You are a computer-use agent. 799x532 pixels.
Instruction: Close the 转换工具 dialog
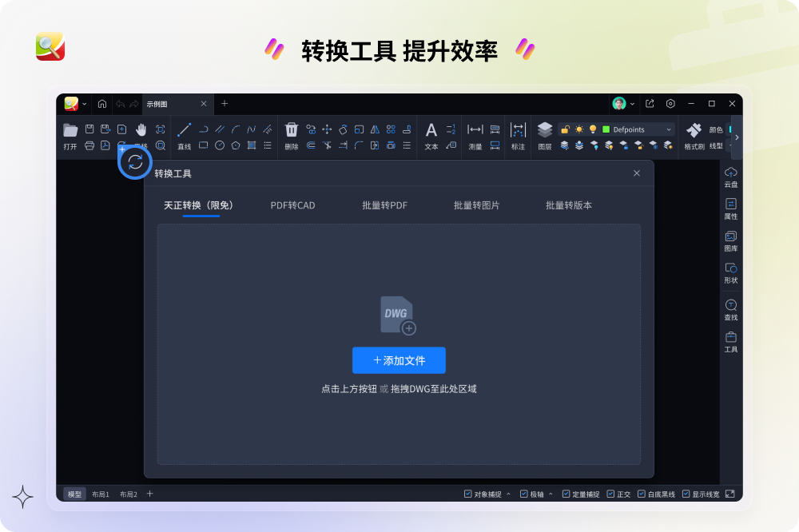(x=637, y=173)
